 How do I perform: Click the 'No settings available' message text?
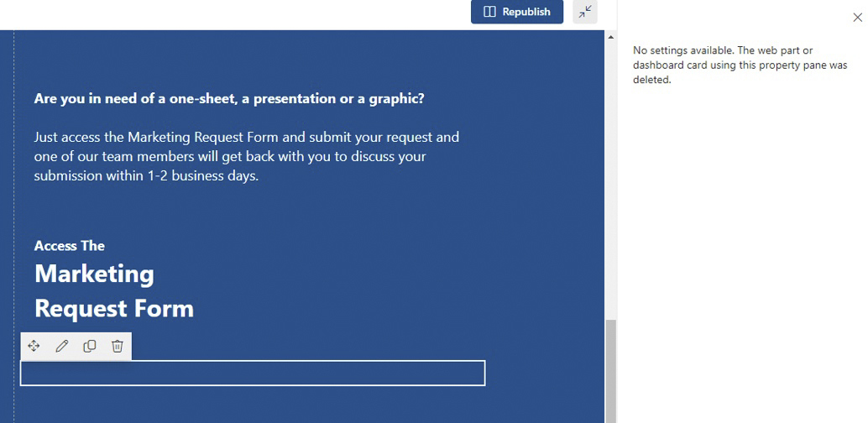740,65
